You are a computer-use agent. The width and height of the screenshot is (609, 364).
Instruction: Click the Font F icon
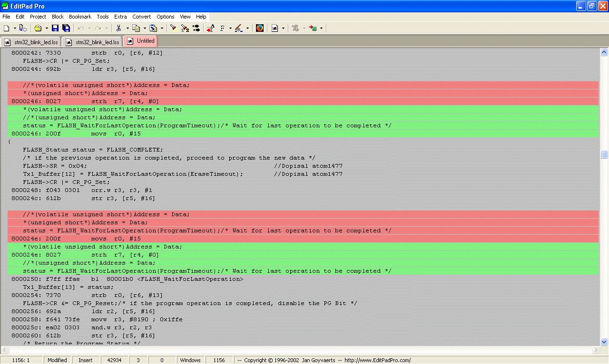click(222, 29)
